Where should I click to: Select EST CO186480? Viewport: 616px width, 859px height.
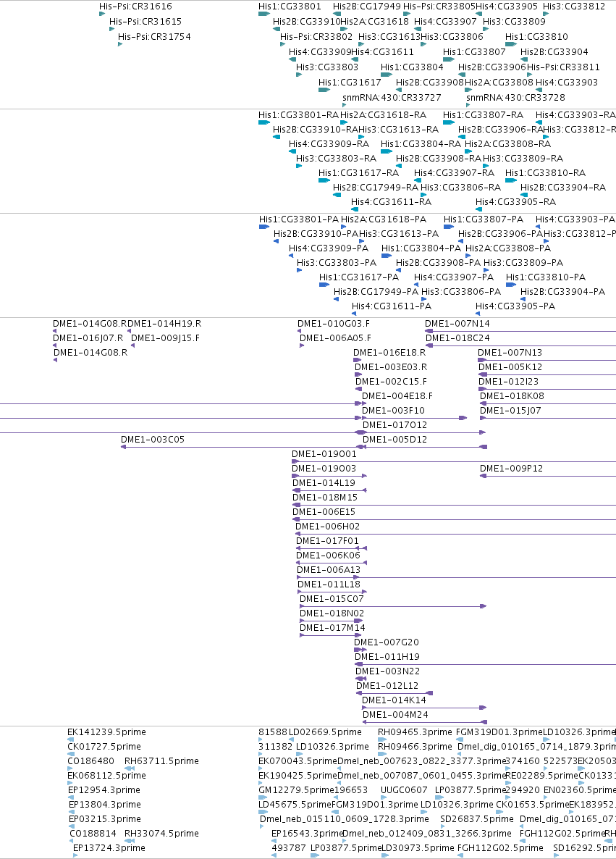pyautogui.click(x=91, y=761)
